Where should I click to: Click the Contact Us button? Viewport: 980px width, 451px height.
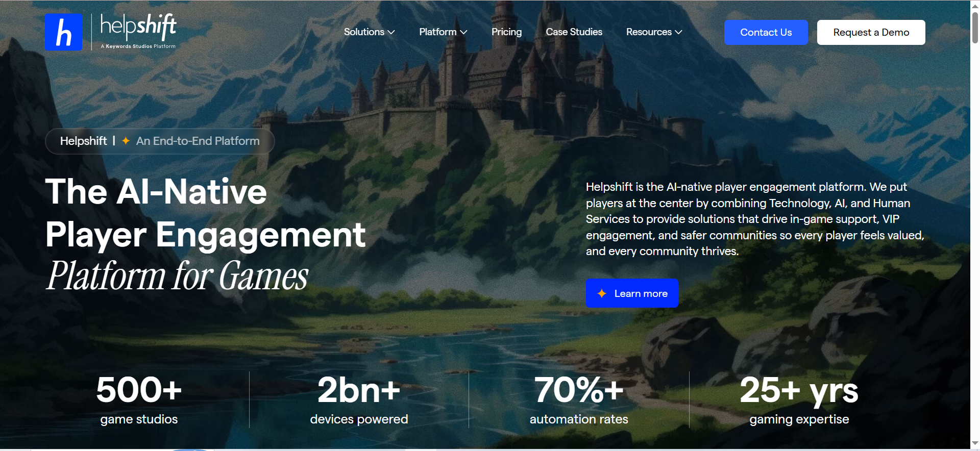point(766,32)
